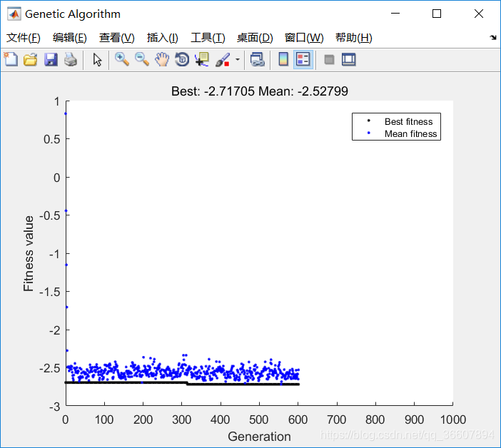
Task: Open the 工具(T) menu
Action: coord(208,38)
